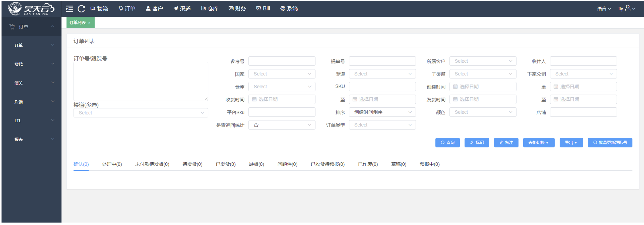Select the 未付款待发货(0) tab

click(x=152, y=164)
